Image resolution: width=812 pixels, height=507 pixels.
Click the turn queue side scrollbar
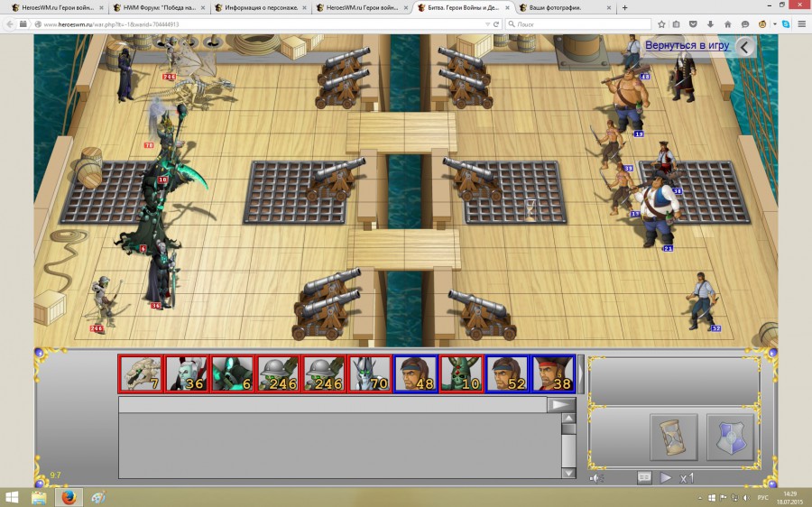coord(580,373)
